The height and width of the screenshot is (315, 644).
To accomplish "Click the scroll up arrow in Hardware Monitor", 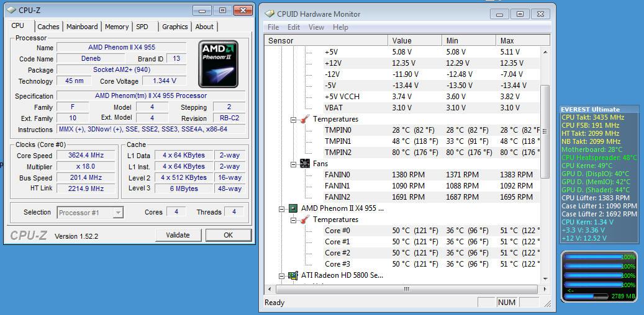I will click(545, 52).
